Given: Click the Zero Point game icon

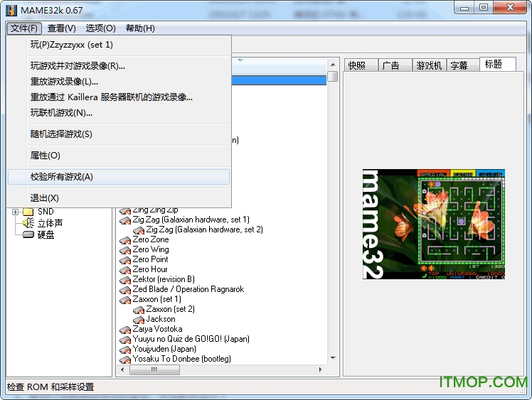Looking at the screenshot, I should (x=125, y=260).
